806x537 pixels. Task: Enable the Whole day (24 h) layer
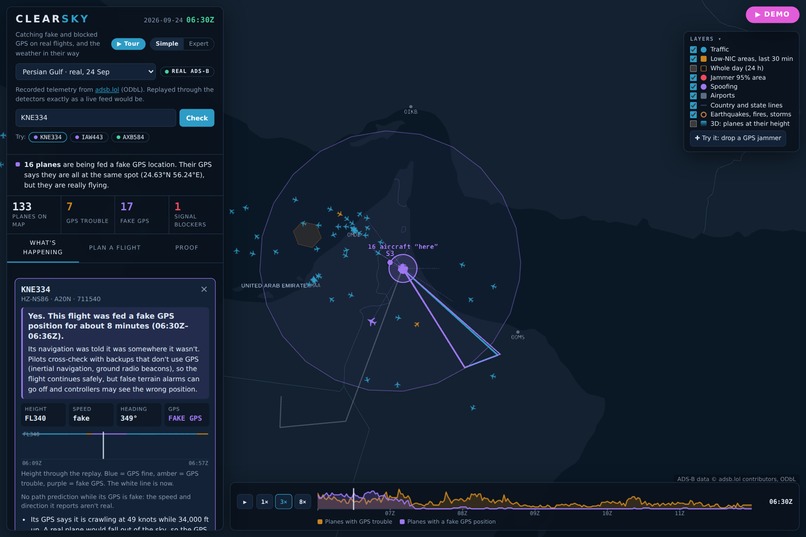click(x=693, y=68)
